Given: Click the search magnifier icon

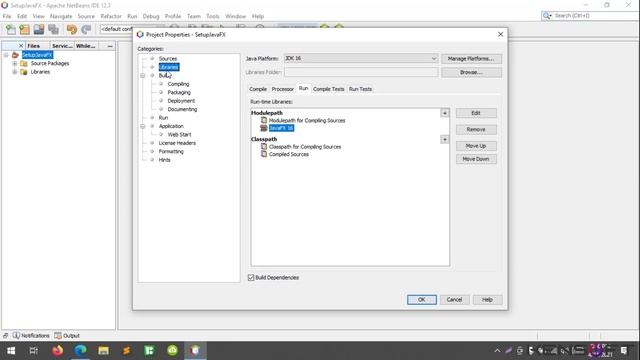Looking at the screenshot, I should (547, 16).
